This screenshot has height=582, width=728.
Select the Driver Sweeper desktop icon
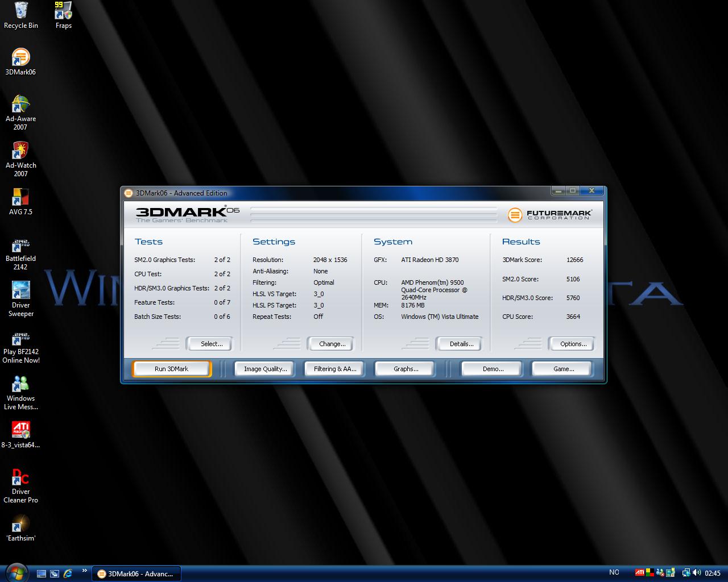(20, 300)
